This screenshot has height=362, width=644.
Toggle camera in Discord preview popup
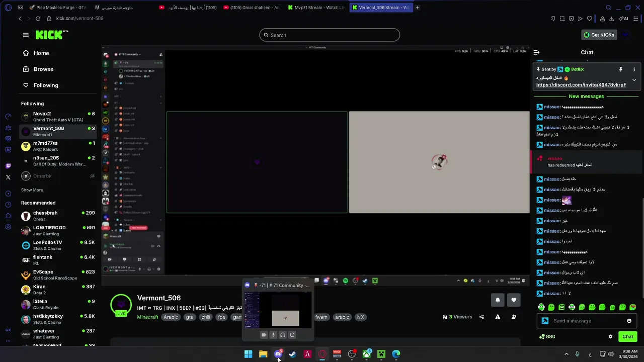pyautogui.click(x=264, y=335)
